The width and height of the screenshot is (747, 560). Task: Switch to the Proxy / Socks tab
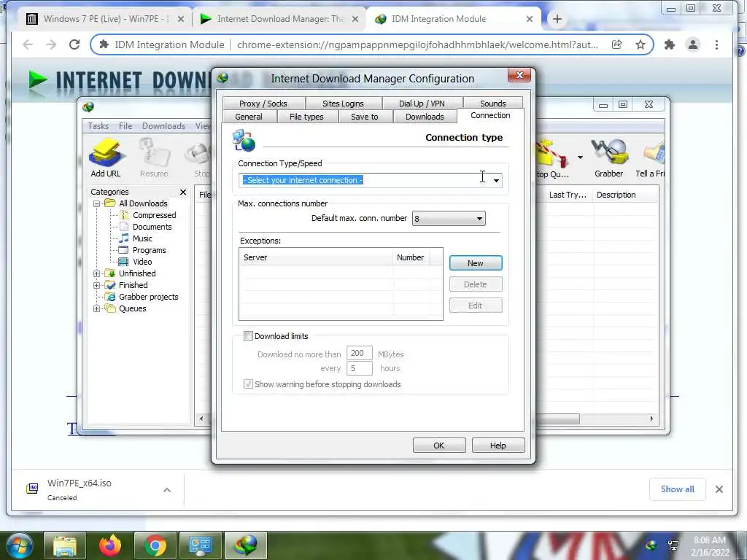click(x=263, y=104)
